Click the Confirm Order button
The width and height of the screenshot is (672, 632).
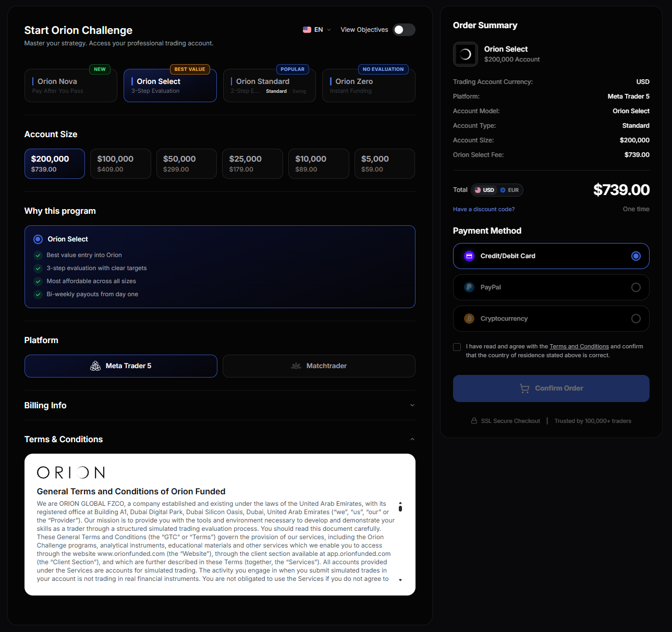(551, 388)
